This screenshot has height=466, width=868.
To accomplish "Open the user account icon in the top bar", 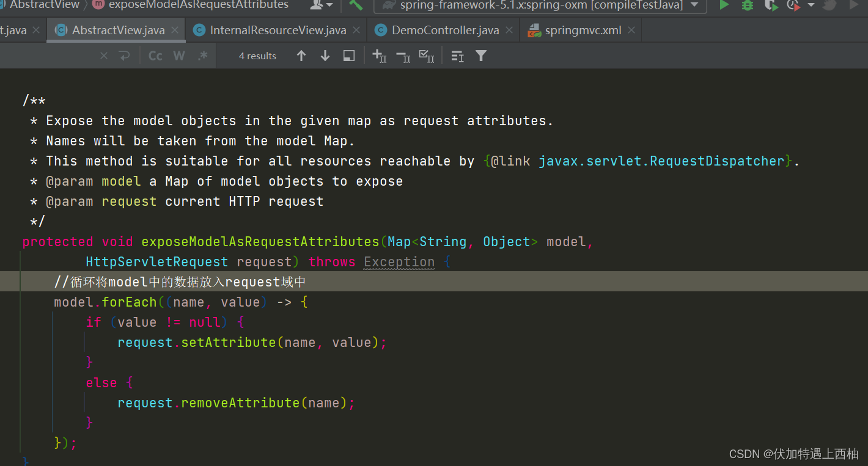I will point(317,5).
